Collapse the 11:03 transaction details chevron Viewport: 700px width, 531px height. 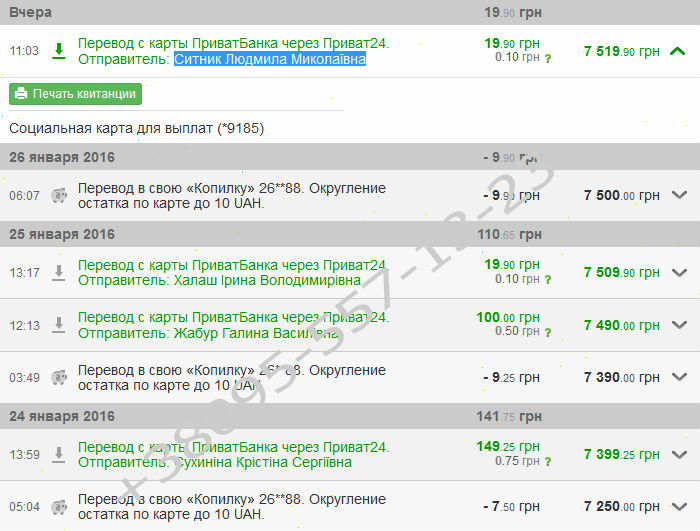pyautogui.click(x=678, y=51)
